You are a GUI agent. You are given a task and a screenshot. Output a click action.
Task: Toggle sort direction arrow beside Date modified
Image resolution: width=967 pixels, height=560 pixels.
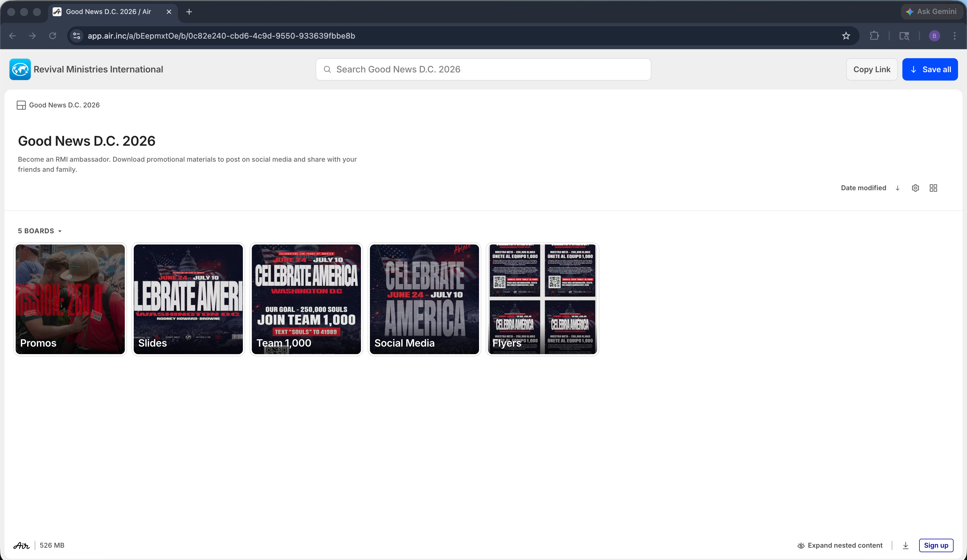coord(898,188)
